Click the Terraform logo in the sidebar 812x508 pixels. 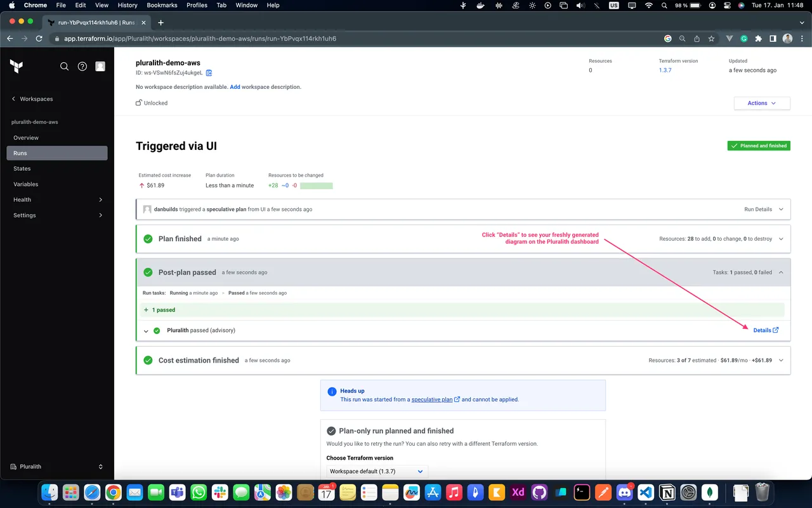pyautogui.click(x=16, y=66)
